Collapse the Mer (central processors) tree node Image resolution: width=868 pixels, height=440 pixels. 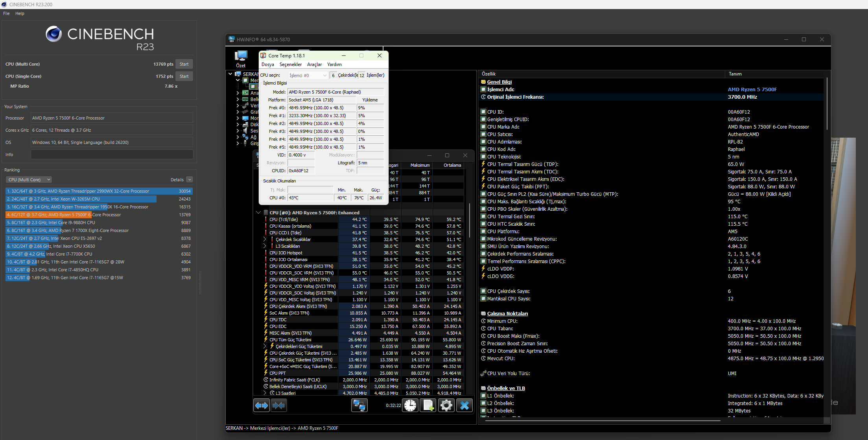coord(238,80)
